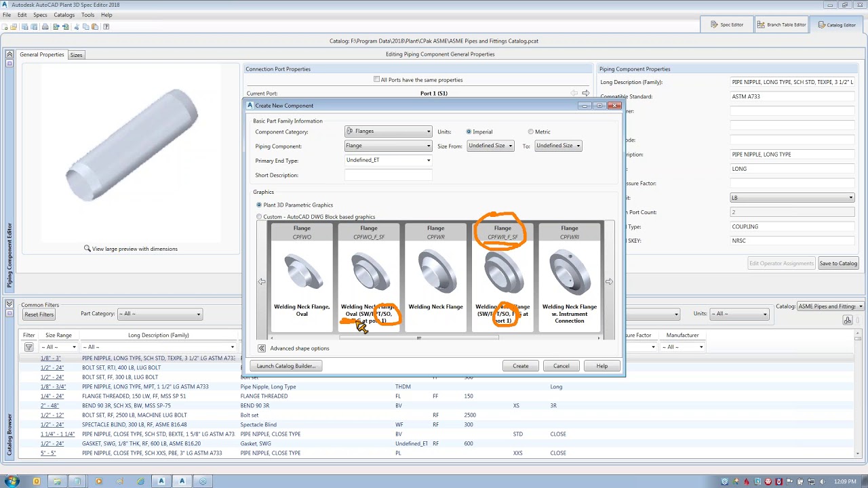The image size is (868, 488).
Task: Open the Units filter dropdown
Action: [x=738, y=314]
